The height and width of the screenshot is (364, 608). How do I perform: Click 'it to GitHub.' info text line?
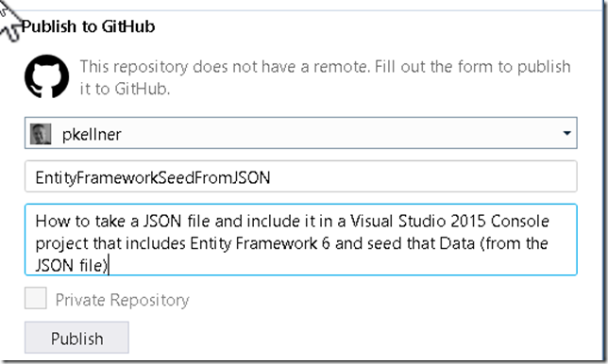point(125,89)
